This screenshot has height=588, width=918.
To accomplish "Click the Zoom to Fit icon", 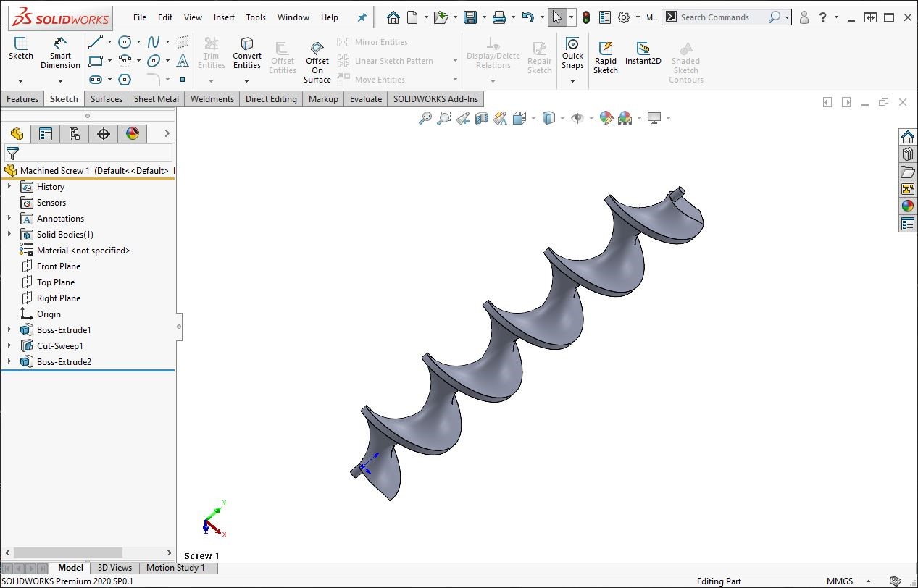I will pyautogui.click(x=425, y=118).
